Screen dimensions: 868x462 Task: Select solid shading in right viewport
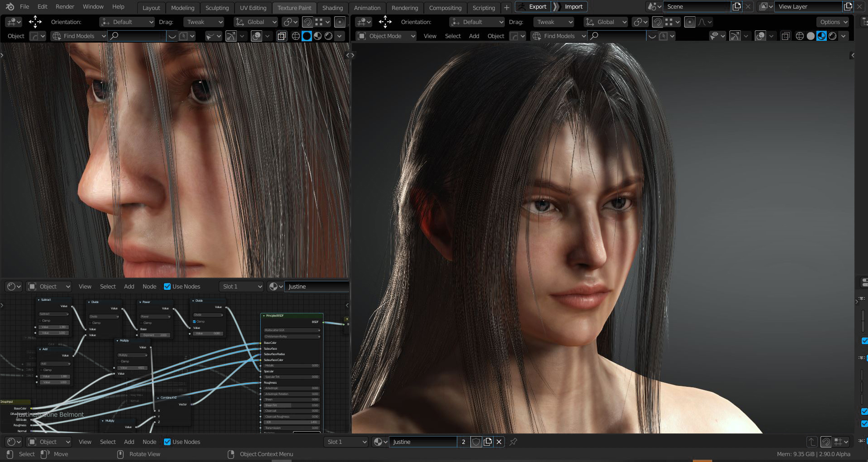click(810, 36)
